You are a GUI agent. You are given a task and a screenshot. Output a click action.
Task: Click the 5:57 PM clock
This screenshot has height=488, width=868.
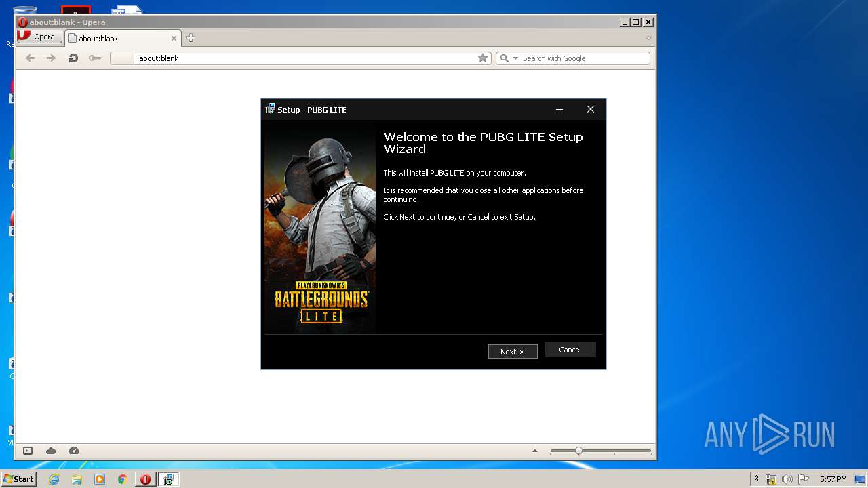tap(833, 479)
